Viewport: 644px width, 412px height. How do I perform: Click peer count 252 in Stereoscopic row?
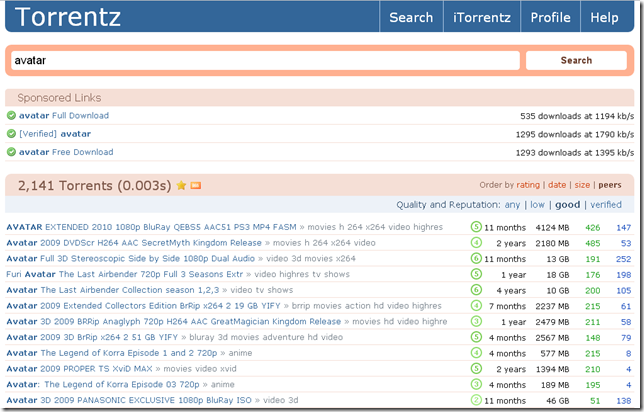click(x=623, y=259)
